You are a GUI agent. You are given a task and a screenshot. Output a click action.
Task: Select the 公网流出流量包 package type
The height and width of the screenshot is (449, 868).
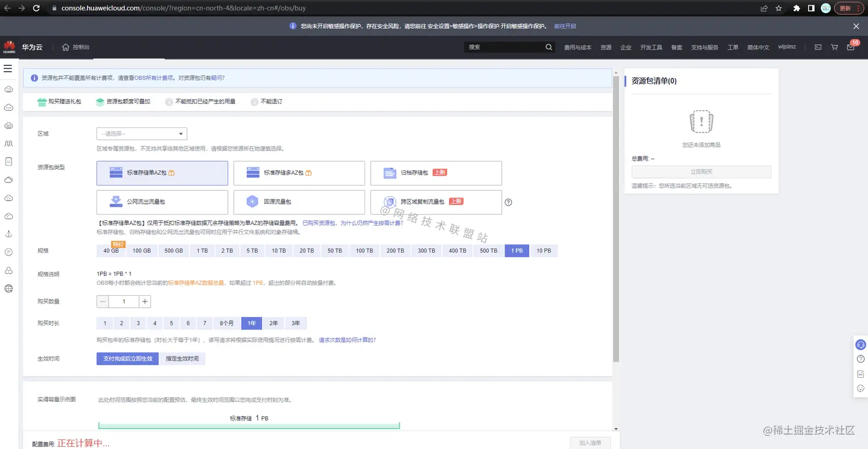coord(162,202)
